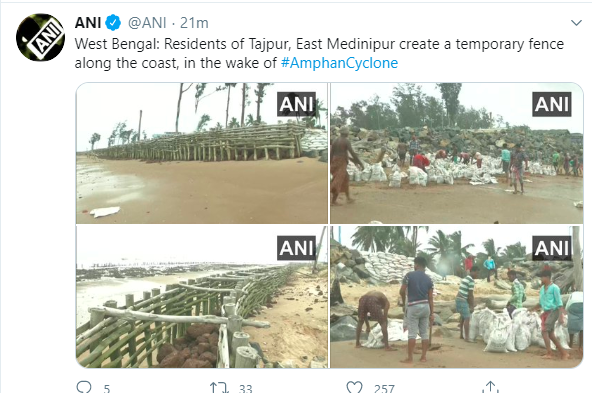
Task: Open the 21m timestamp link
Action: point(194,23)
